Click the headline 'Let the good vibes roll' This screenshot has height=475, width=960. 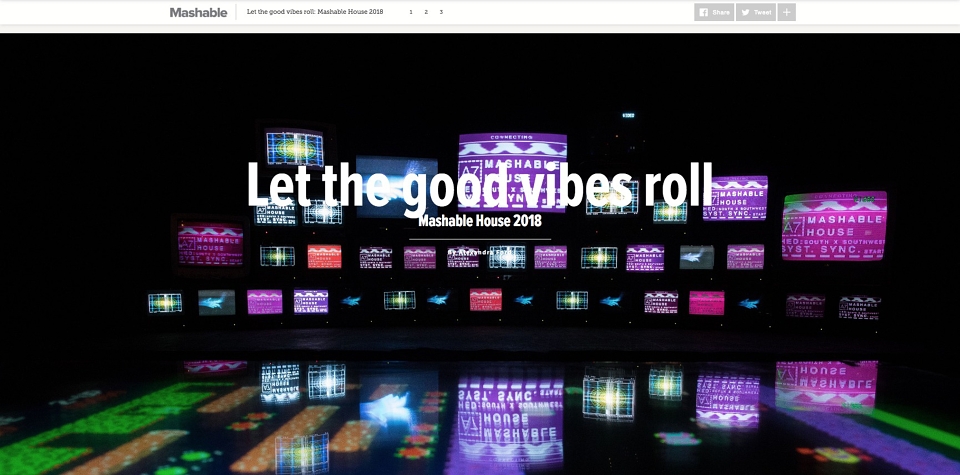coord(480,185)
